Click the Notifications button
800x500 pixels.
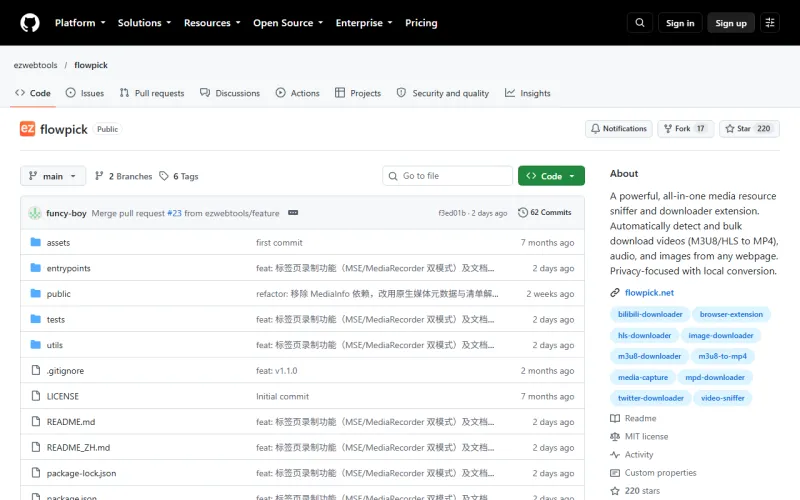point(618,129)
